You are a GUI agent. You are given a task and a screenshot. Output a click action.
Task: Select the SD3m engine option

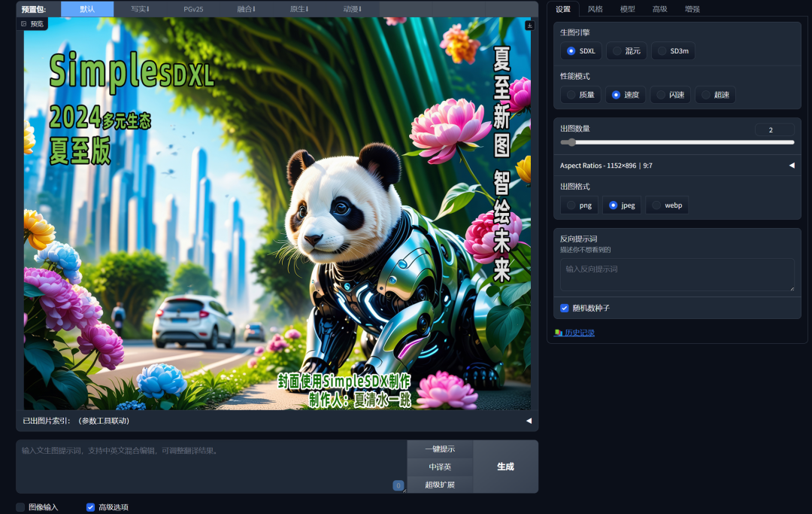tap(673, 50)
